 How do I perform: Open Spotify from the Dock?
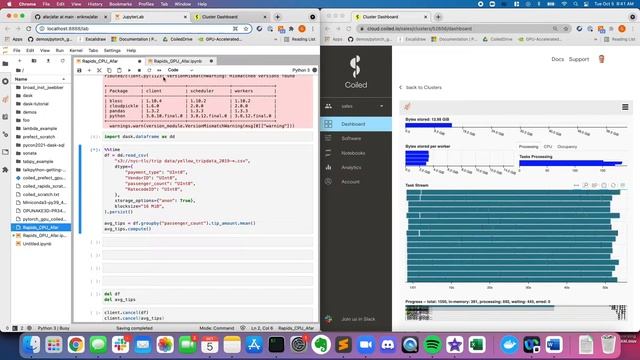coord(432,345)
